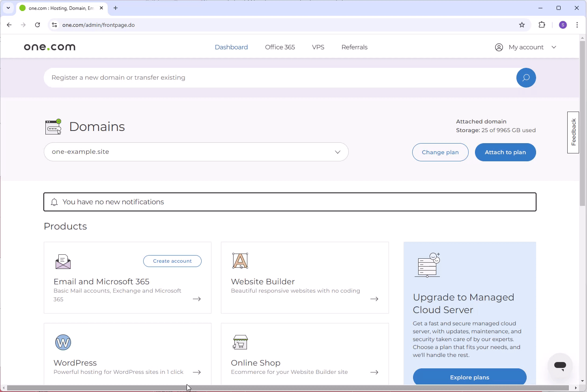Expand the one-example.site domain dropdown

337,152
